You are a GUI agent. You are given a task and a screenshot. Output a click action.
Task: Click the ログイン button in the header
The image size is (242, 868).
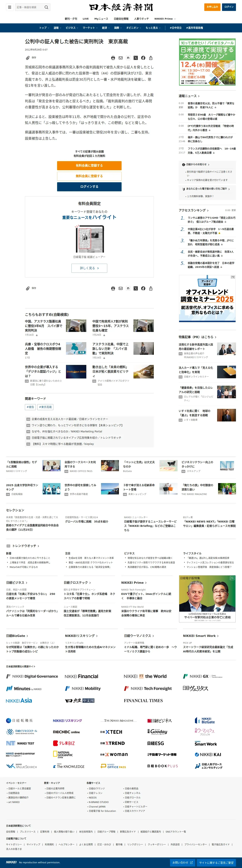tap(229, 7)
